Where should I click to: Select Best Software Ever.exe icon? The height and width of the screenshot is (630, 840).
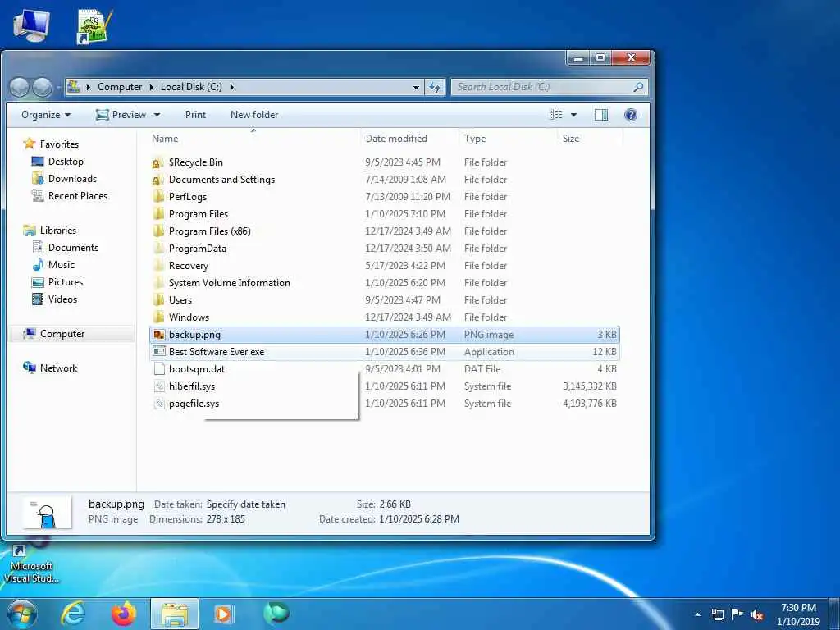158,351
